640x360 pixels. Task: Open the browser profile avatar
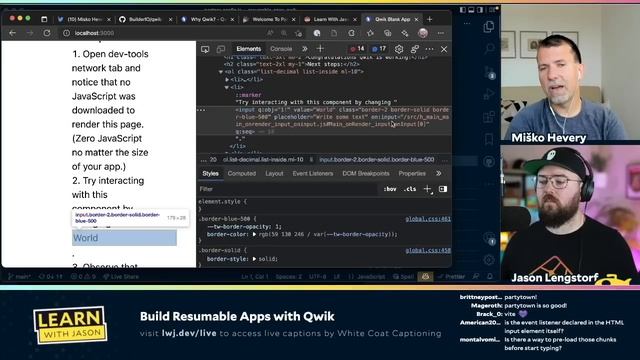(423, 33)
